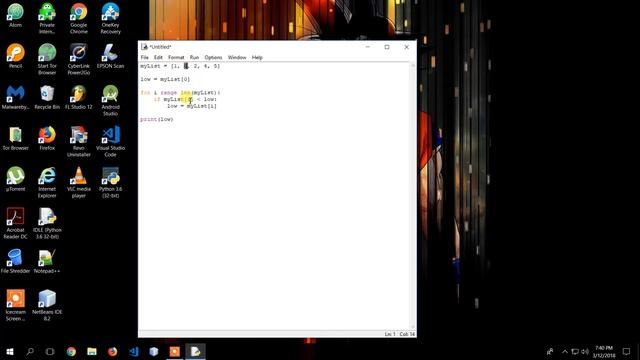Click the 'Col: 14' status bar entry
The width and height of the screenshot is (640, 360).
[x=407, y=334]
